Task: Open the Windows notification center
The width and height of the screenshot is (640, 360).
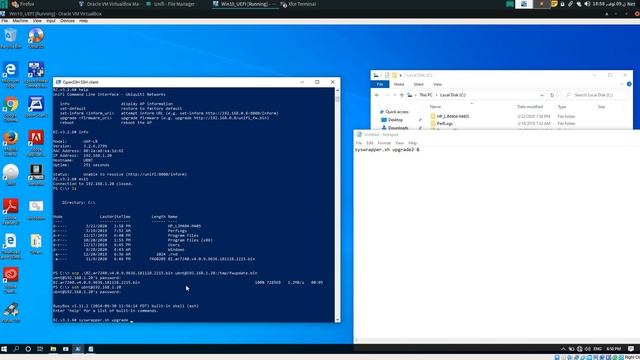Action: tap(631, 349)
